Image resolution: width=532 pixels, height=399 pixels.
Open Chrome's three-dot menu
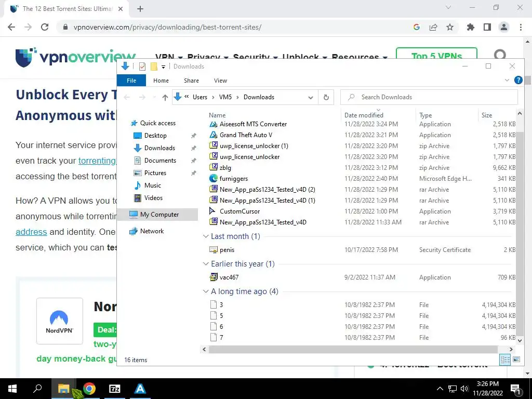click(x=521, y=27)
